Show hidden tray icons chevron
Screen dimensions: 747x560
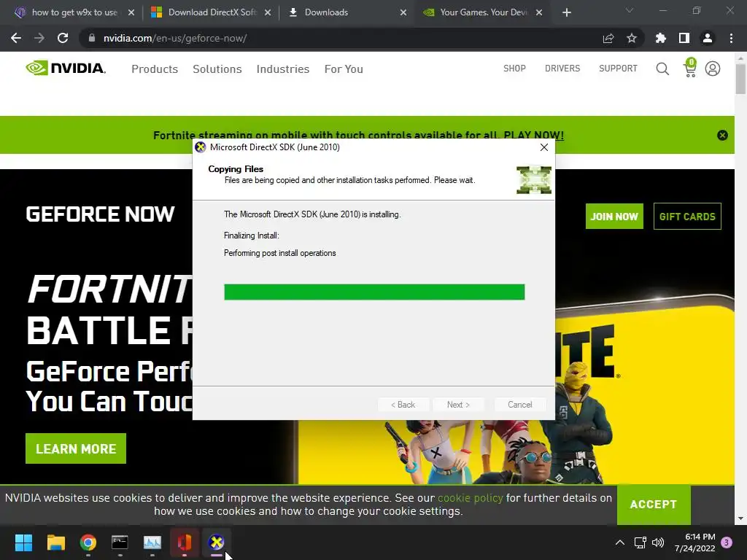[x=620, y=542]
